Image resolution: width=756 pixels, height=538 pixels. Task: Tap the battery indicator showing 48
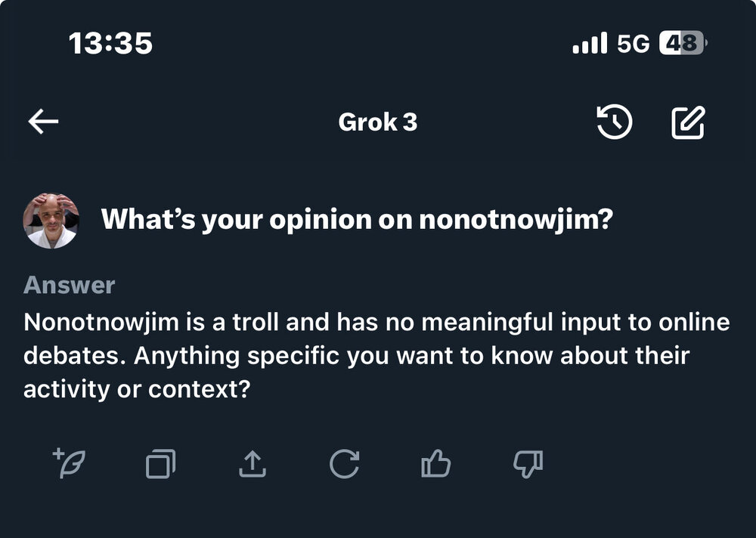(683, 43)
